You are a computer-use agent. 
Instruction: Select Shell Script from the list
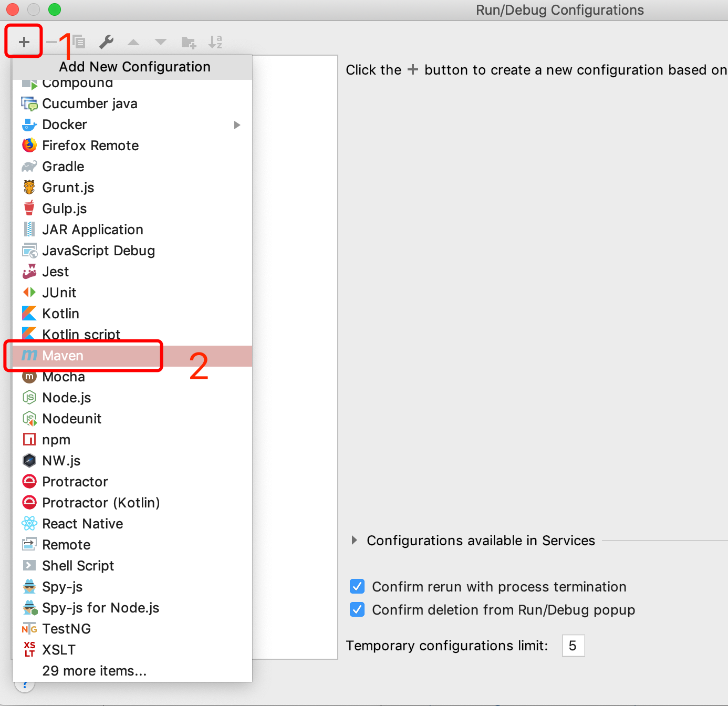click(132, 566)
